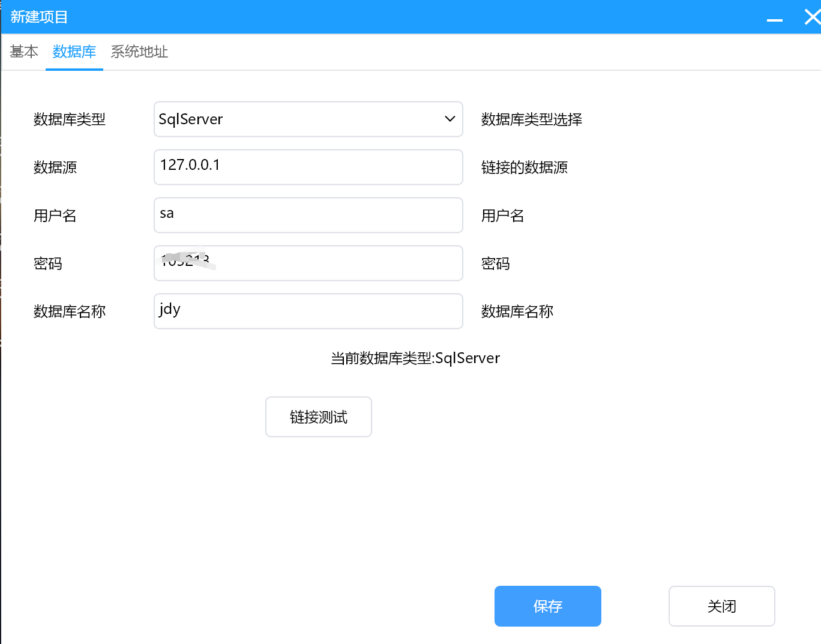Open the 系统地址 tab

pos(139,52)
